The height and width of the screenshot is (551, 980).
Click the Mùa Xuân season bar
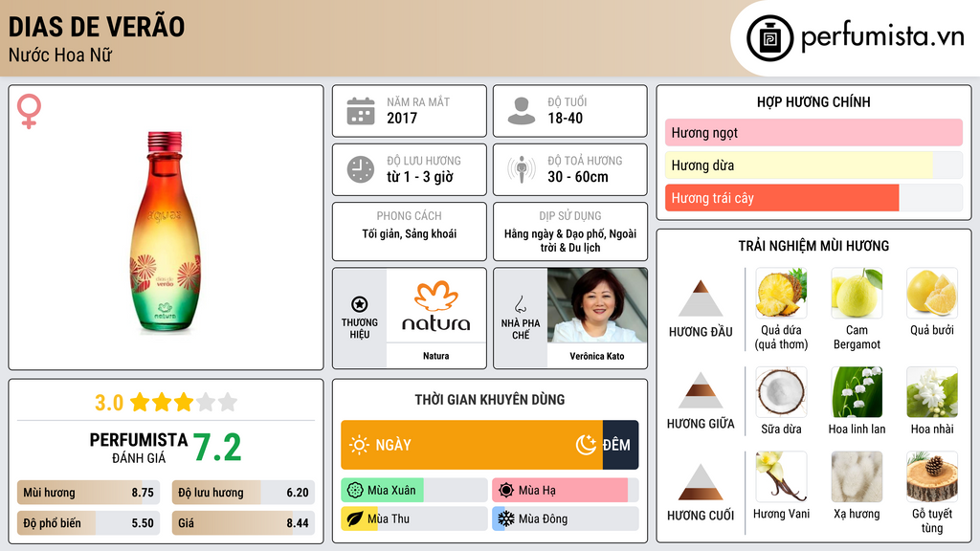(413, 491)
